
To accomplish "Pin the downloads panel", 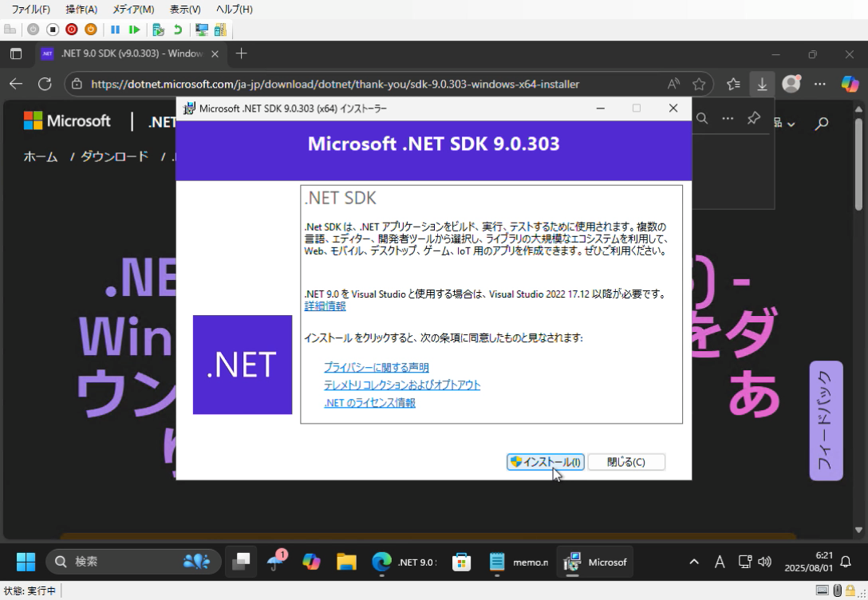I will tap(753, 118).
